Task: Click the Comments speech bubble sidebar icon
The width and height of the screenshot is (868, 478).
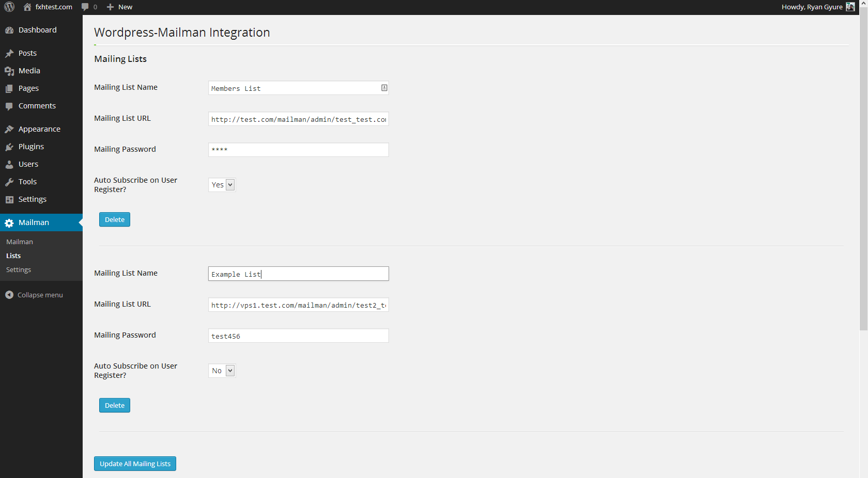Action: (x=9, y=106)
